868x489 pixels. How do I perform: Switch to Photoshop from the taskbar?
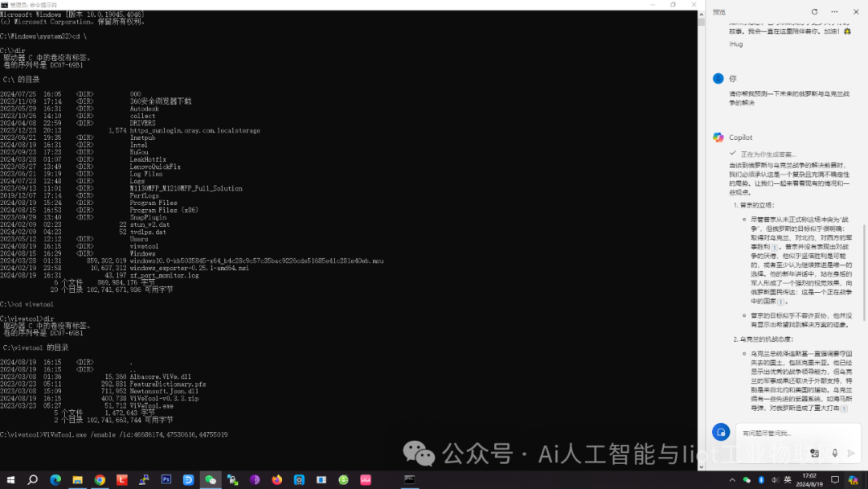(166, 479)
